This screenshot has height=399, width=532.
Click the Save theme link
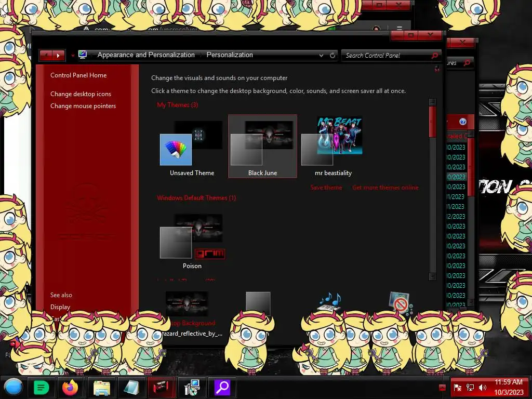point(326,188)
